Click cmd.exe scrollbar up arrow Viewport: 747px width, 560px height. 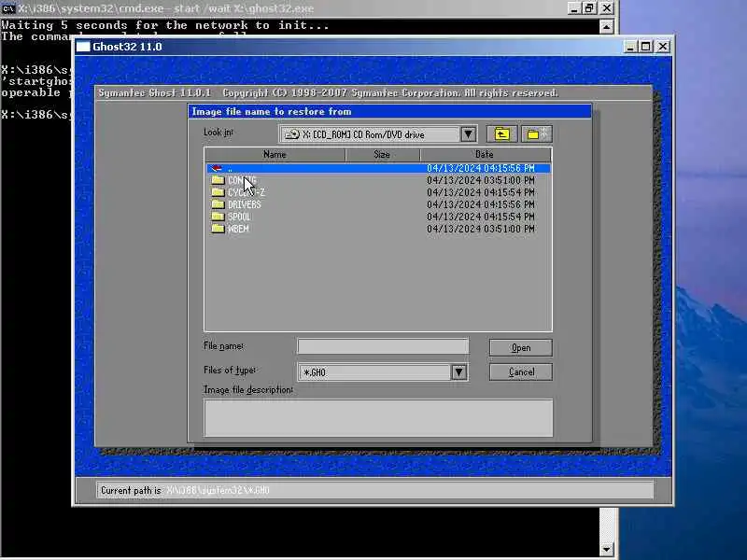tap(606, 27)
